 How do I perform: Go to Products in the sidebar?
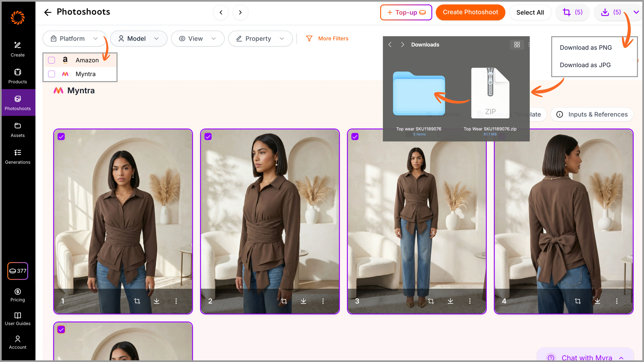pyautogui.click(x=18, y=76)
